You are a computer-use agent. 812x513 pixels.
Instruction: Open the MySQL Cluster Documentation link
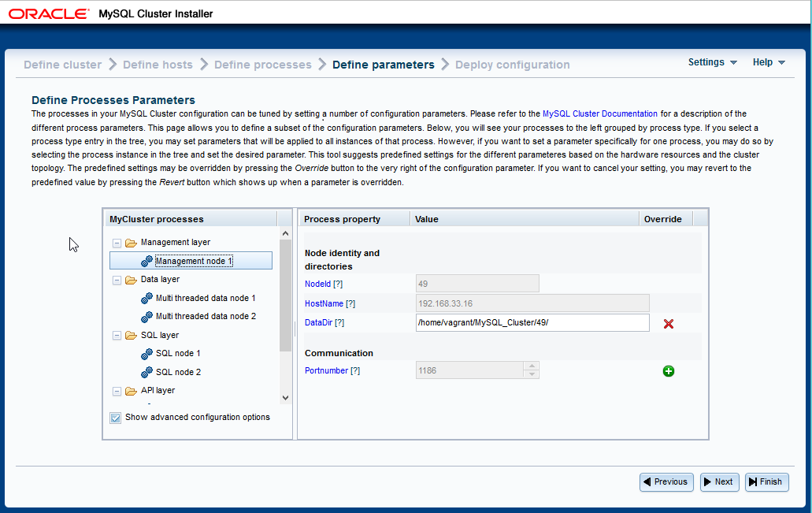[x=599, y=114]
